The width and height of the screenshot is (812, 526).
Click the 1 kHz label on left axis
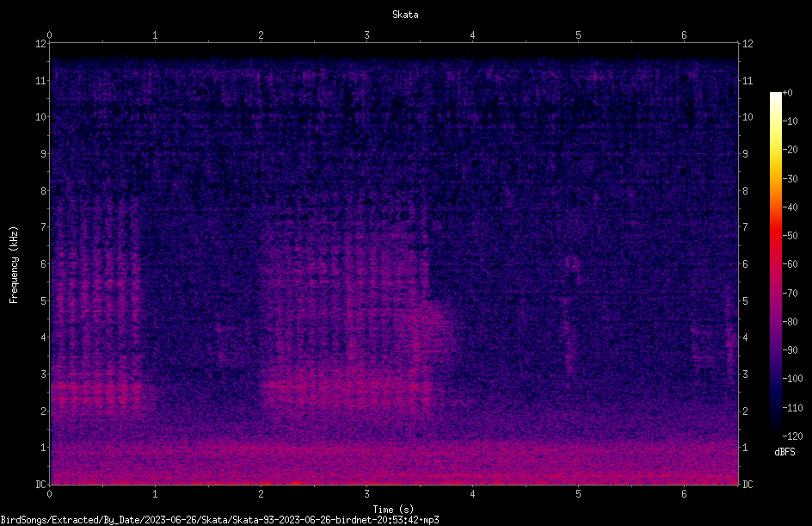point(44,448)
